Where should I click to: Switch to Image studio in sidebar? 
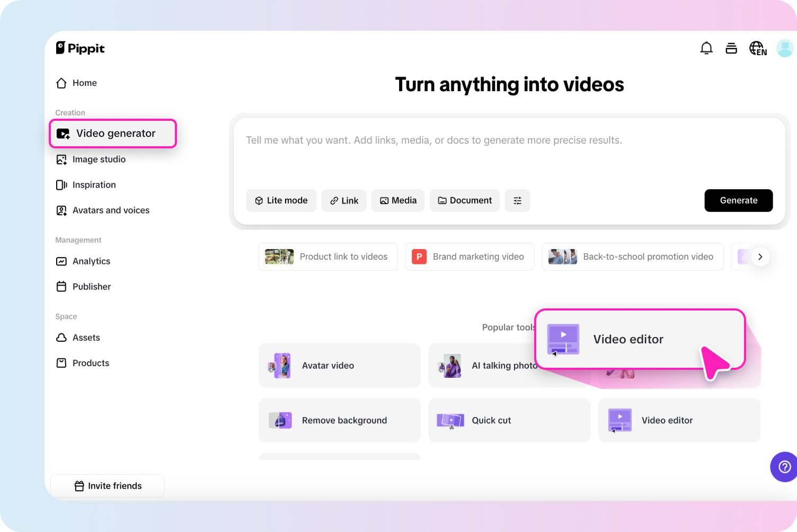[99, 159]
